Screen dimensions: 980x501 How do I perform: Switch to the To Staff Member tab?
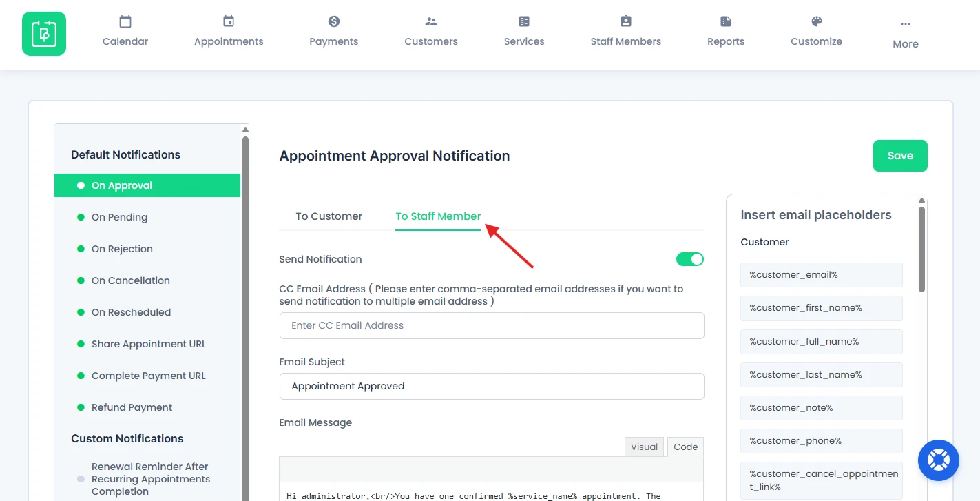coord(438,216)
